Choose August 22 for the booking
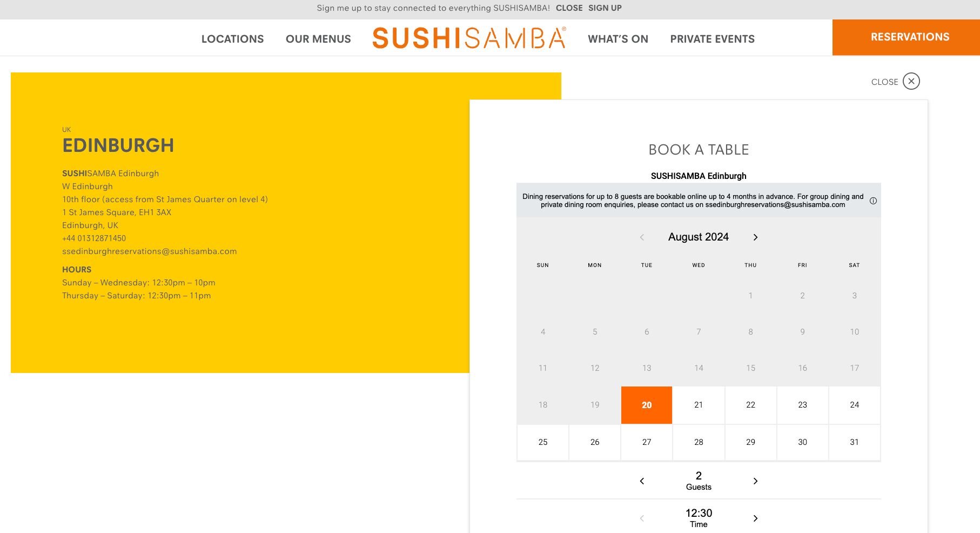This screenshot has width=980, height=533. [x=750, y=405]
